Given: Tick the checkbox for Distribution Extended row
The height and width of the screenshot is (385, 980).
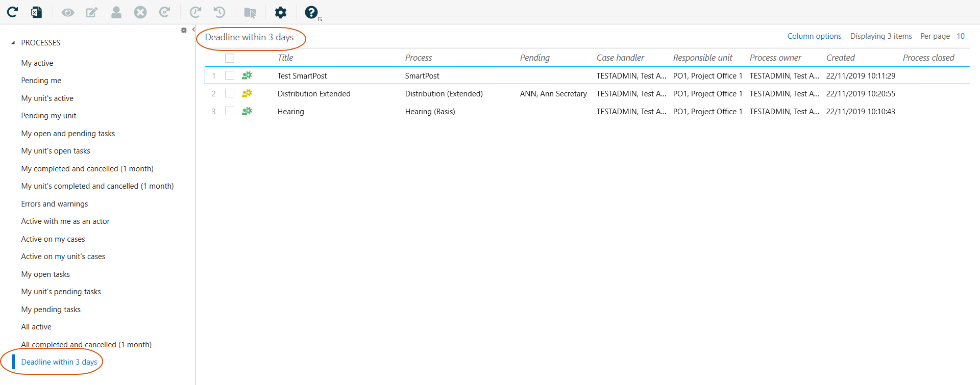Looking at the screenshot, I should click(230, 93).
